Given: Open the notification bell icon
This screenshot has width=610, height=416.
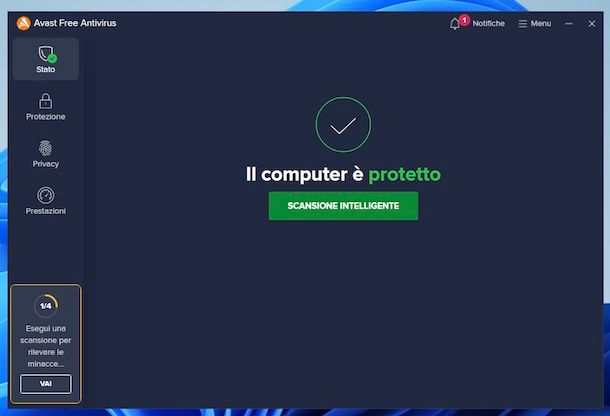Looking at the screenshot, I should coord(454,24).
